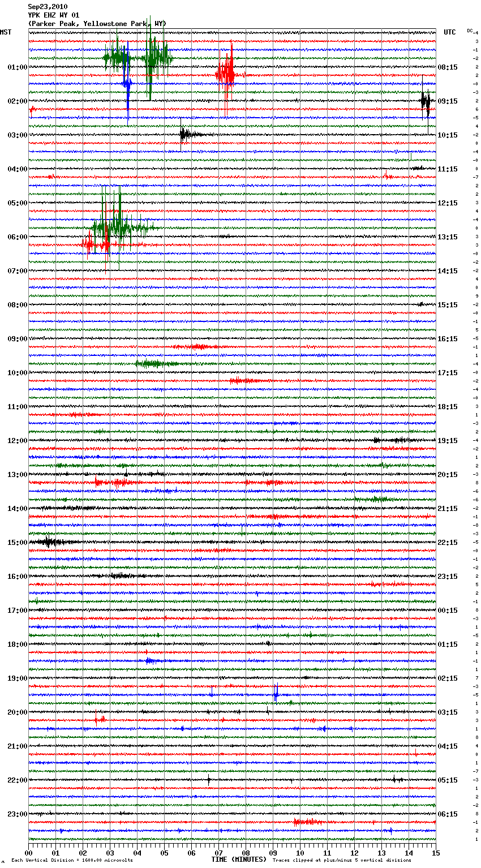The width and height of the screenshot is (481, 868).
Task: Select the 10:15 UTC time label
Action: tap(448, 135)
